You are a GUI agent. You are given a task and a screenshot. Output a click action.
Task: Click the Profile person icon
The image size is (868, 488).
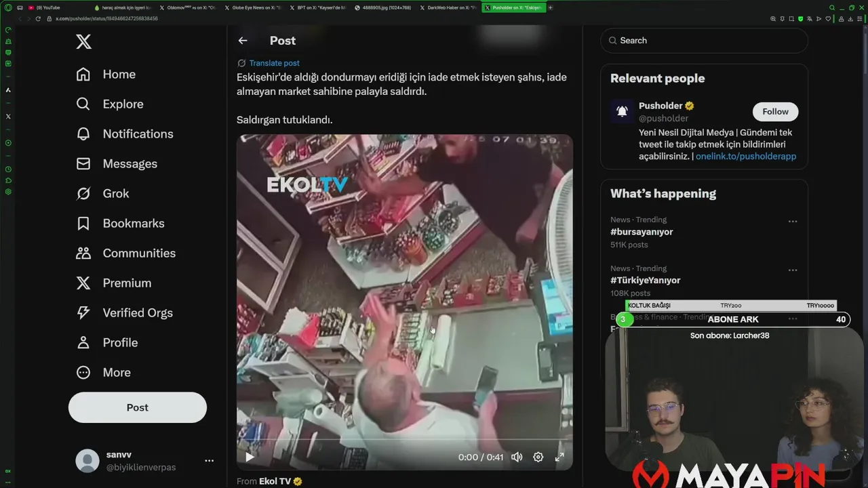[83, 343]
